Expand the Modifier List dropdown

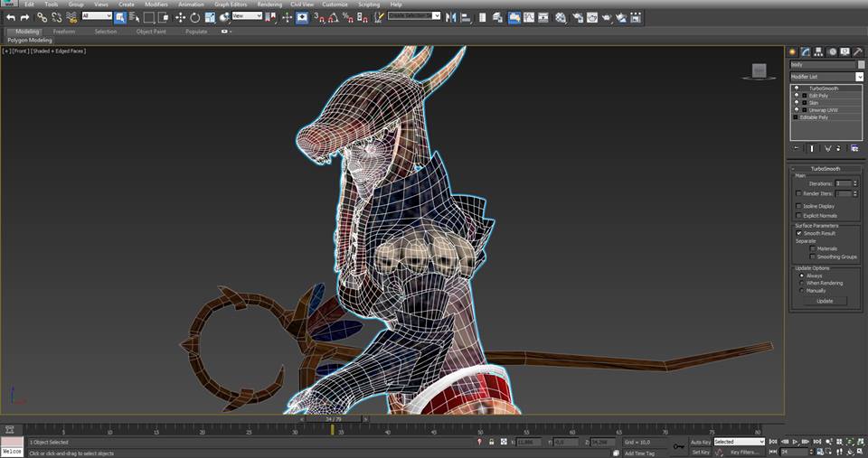pyautogui.click(x=859, y=77)
